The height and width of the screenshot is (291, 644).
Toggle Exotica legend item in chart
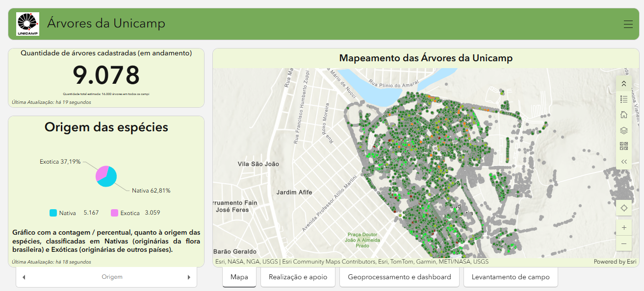(x=125, y=213)
